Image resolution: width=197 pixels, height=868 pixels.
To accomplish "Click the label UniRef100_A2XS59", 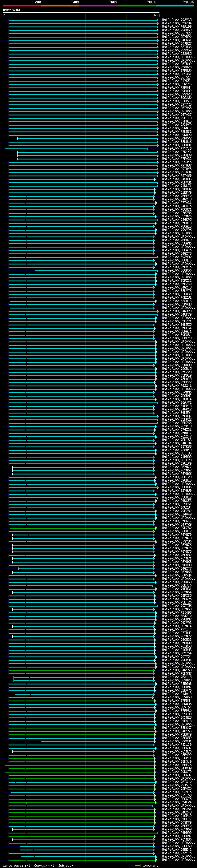I will coord(177,50).
